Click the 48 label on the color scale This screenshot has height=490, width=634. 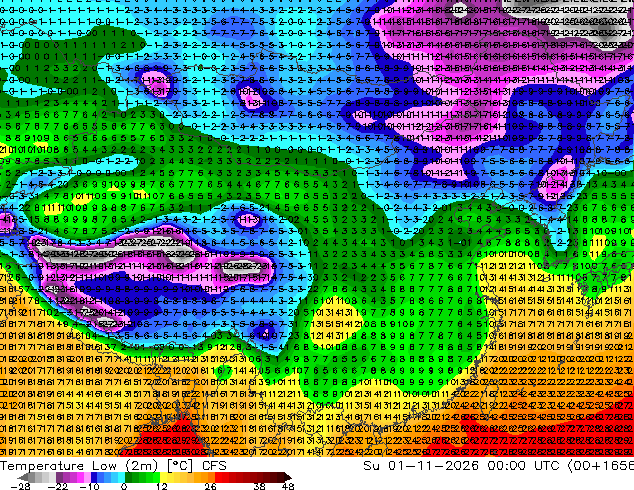(x=288, y=486)
